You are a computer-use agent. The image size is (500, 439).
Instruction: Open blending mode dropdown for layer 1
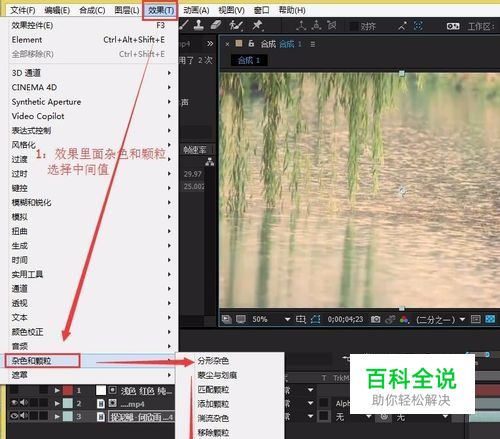tap(310, 390)
